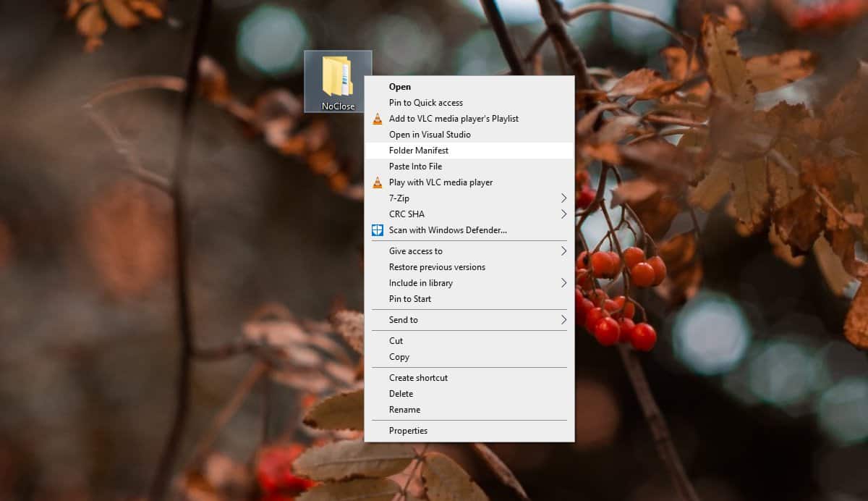Select Pin to Quick access
868x501 pixels.
[x=469, y=103]
